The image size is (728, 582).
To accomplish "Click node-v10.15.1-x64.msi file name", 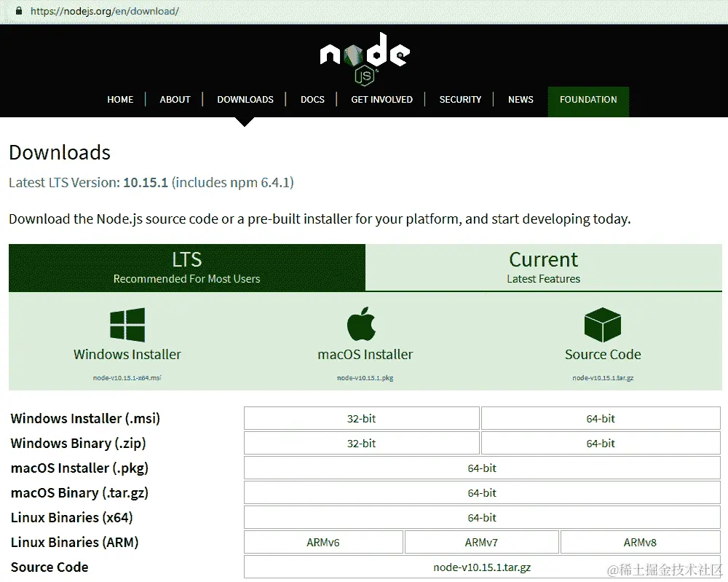I will click(x=127, y=377).
